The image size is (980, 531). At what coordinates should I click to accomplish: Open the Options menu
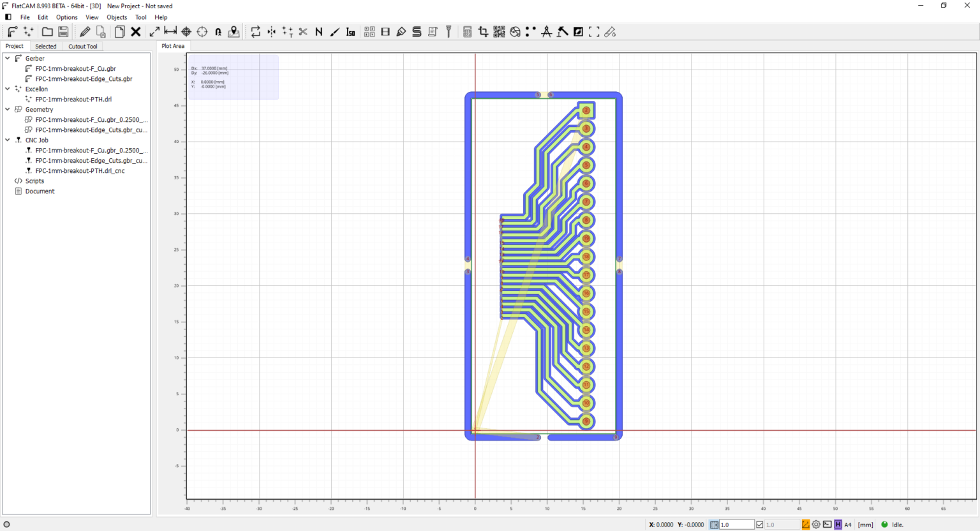[x=66, y=17]
